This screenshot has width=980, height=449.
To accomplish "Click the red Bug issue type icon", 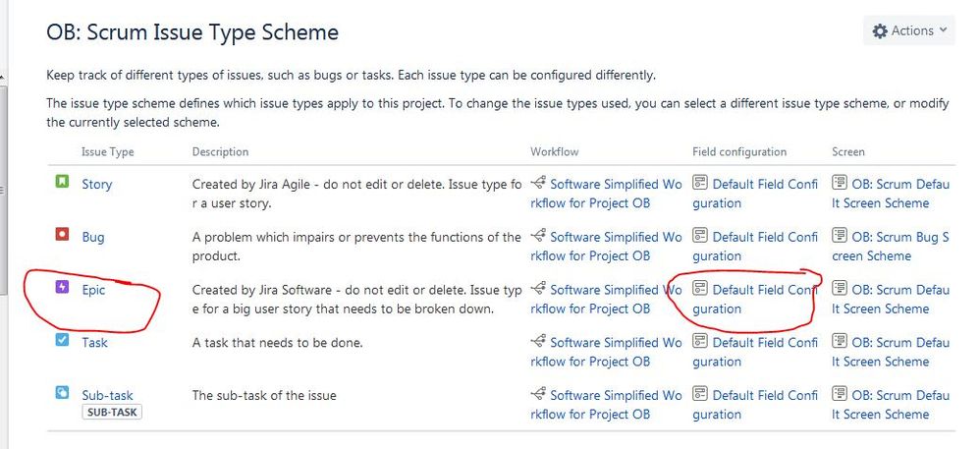I will [62, 236].
